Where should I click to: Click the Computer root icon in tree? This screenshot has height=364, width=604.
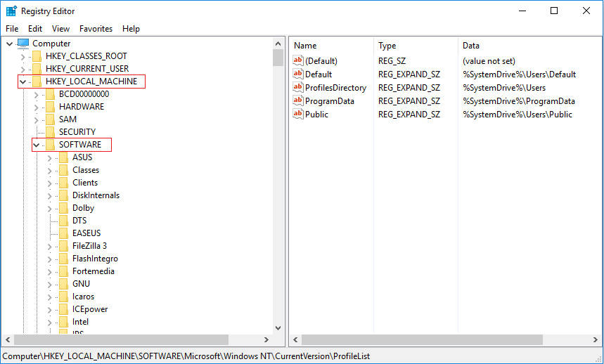coord(23,44)
